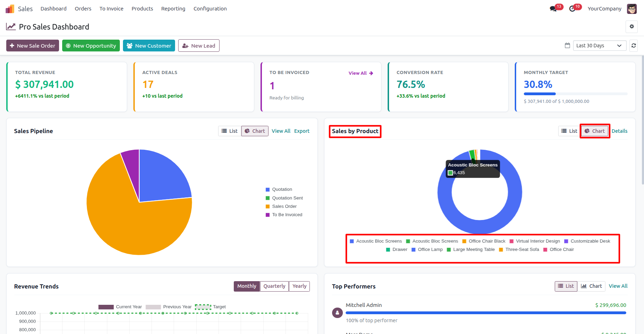
Task: Open the Reporting menu
Action: [173, 9]
